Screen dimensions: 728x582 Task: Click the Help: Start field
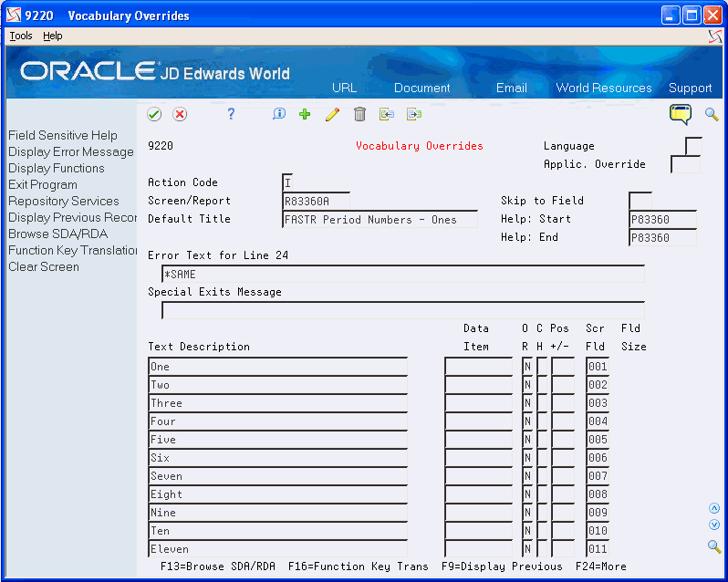[662, 219]
